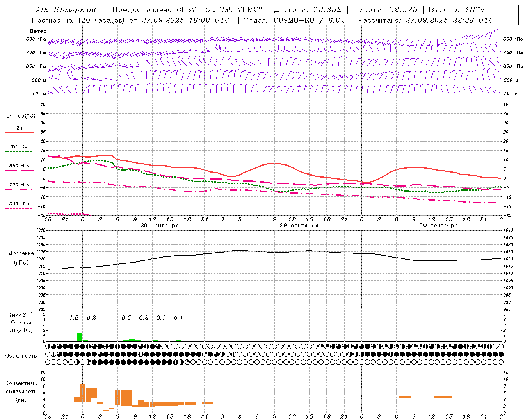Click the tallest green precipitation bar

pyautogui.click(x=80, y=337)
